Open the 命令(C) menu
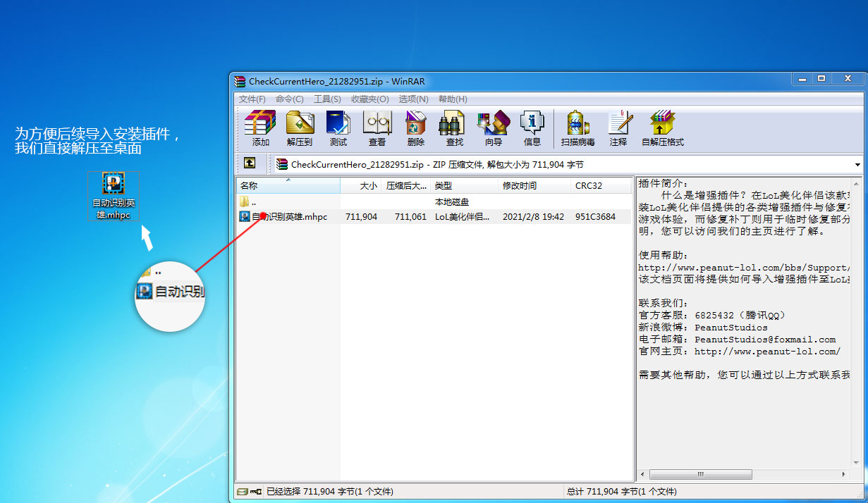868x503 pixels. (x=289, y=99)
